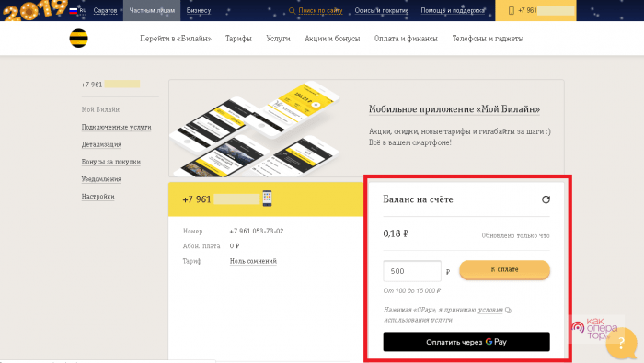This screenshot has width=644, height=363.
Task: Click the smartphone icon beside the number
Action: point(267,199)
